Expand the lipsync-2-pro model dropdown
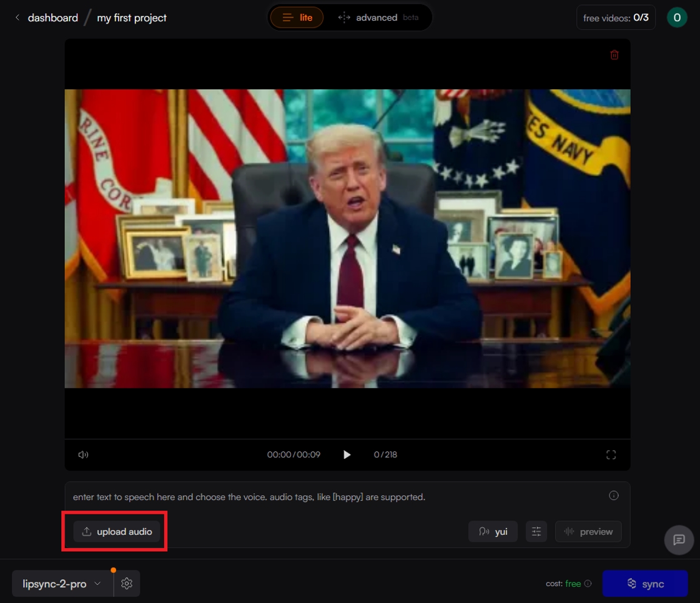Screen dimensions: 700x603 coord(62,584)
